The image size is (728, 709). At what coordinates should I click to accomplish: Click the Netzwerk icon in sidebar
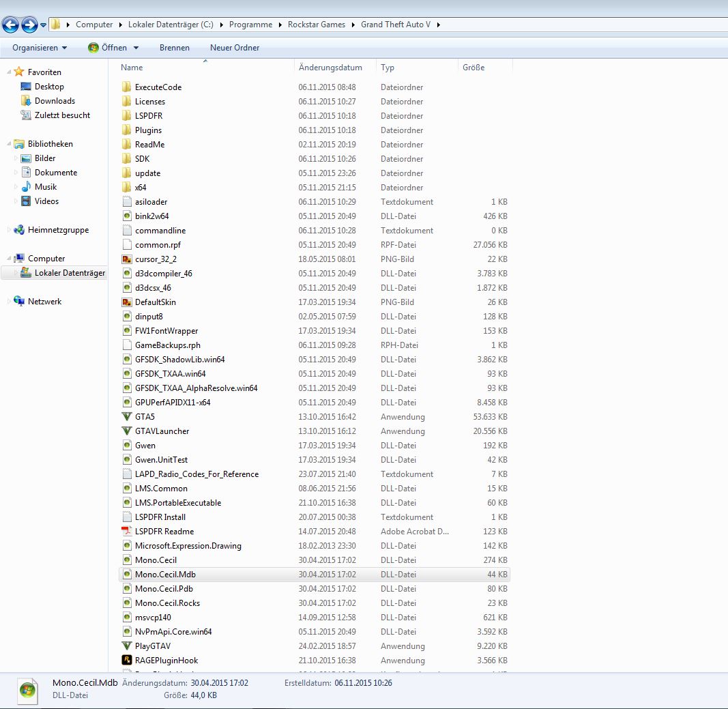(x=19, y=301)
